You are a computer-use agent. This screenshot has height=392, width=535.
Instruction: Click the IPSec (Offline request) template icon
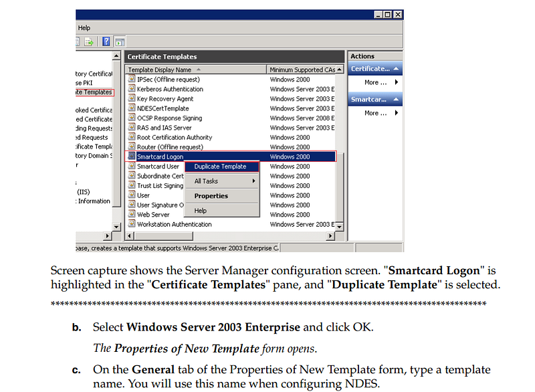coord(132,79)
